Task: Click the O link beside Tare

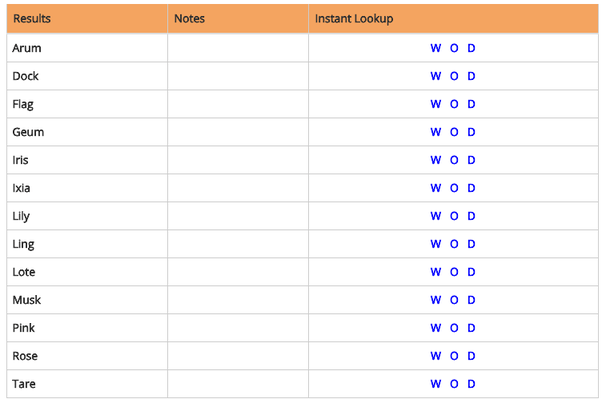Action: 454,384
